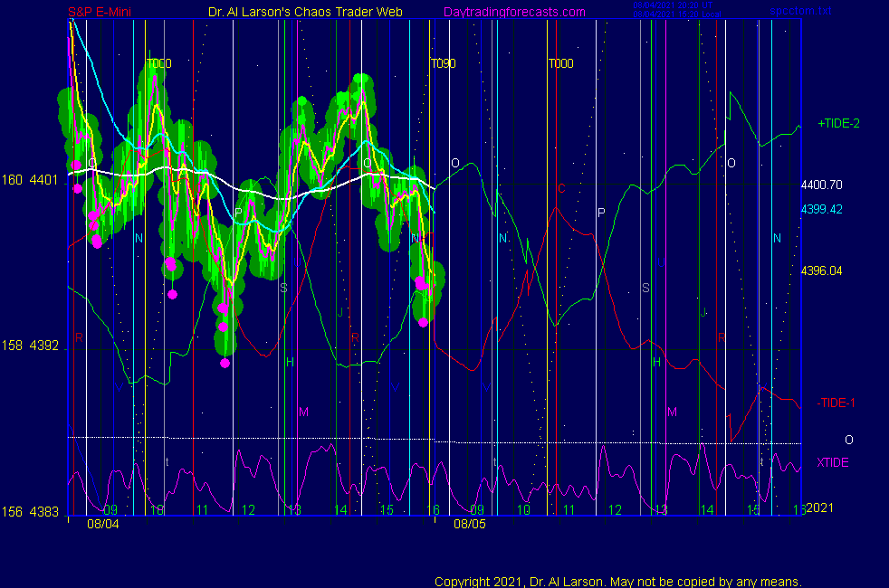
Task: Select the -TIDE-1 legend label
Action: (x=836, y=403)
